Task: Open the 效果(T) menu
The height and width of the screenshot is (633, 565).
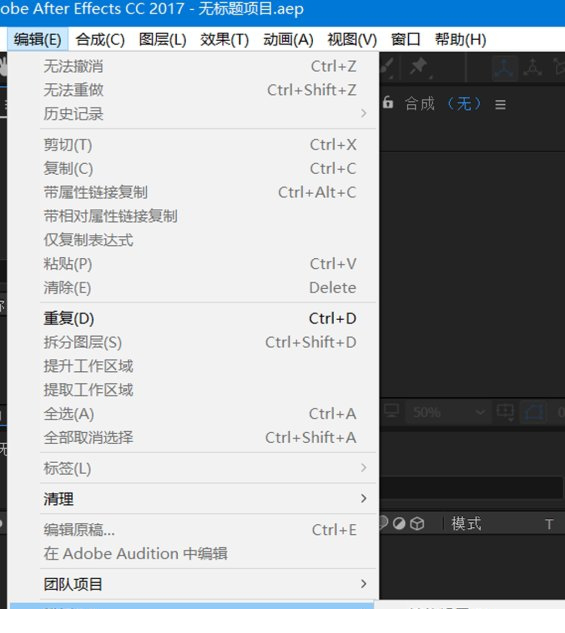Action: coord(225,40)
